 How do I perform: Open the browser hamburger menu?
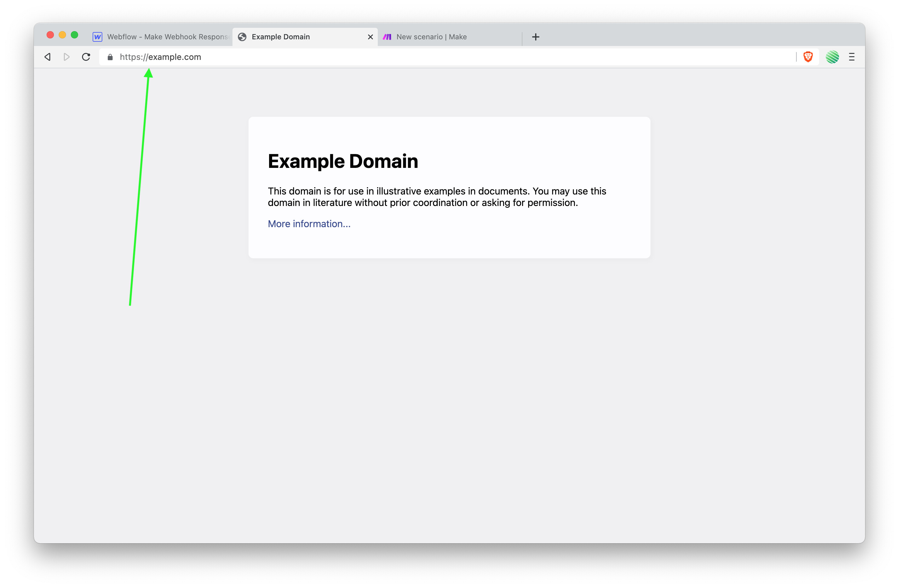(x=852, y=57)
